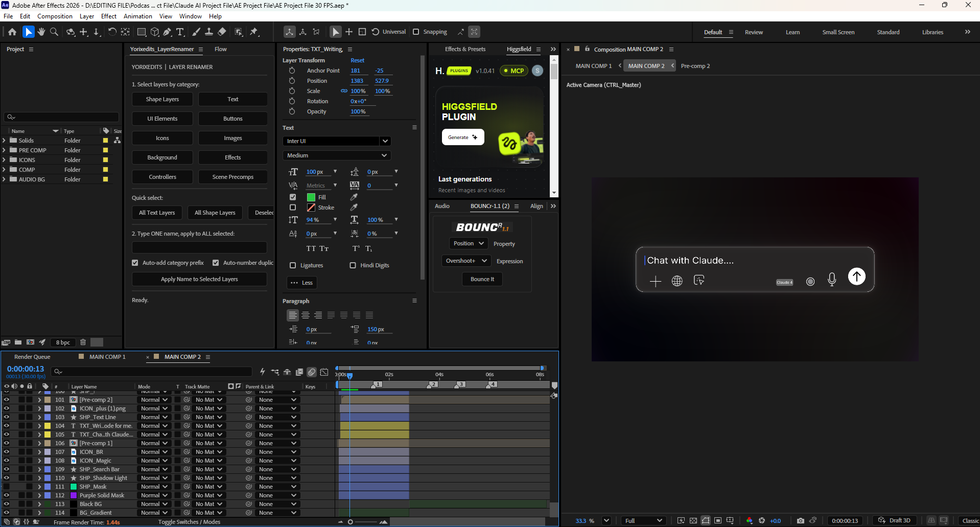Enable the Snapping checkbox

point(416,32)
